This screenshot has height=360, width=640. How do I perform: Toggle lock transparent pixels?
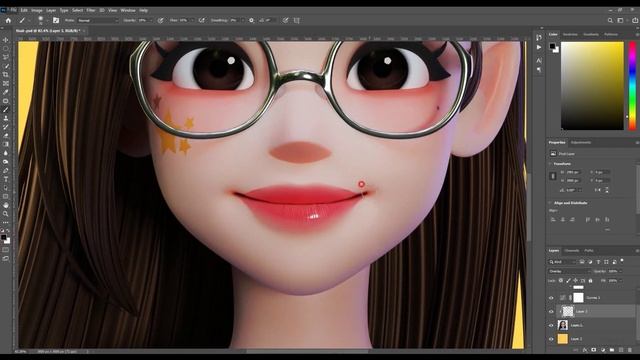pos(561,280)
